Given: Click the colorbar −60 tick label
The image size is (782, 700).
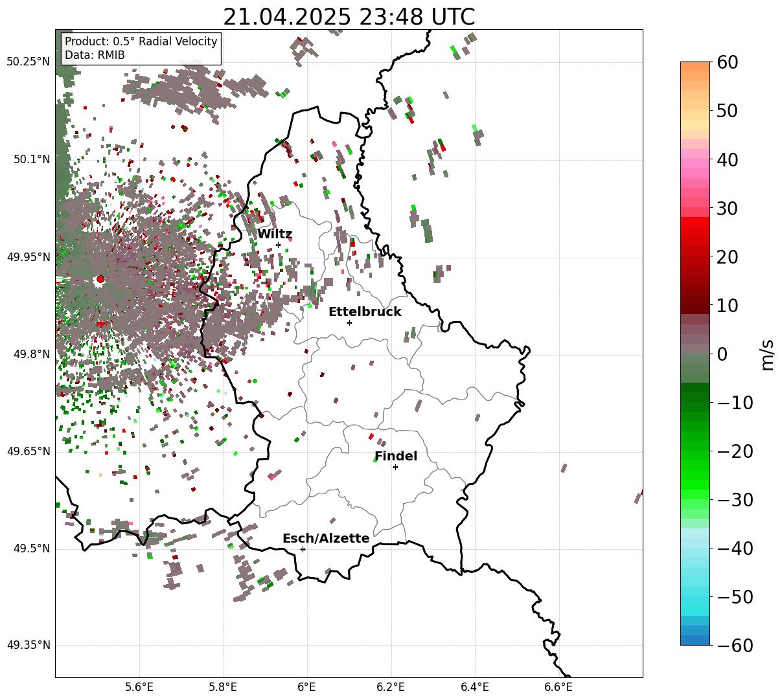Looking at the screenshot, I should [735, 646].
